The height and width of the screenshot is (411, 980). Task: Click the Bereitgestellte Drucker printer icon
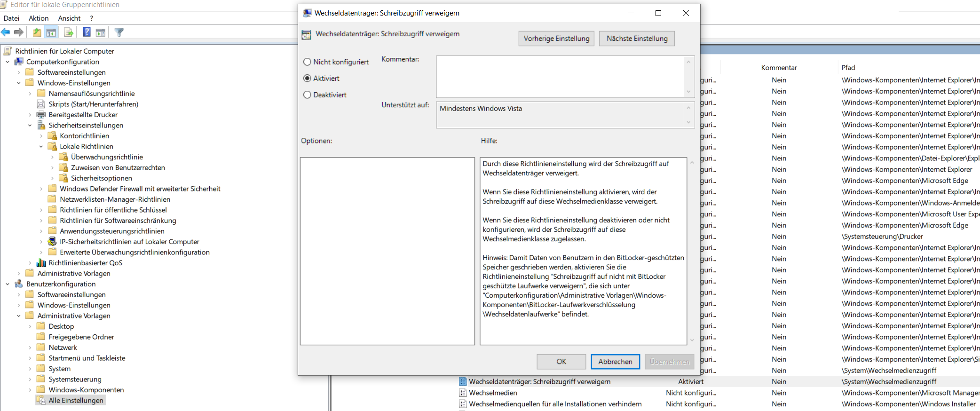tap(41, 115)
